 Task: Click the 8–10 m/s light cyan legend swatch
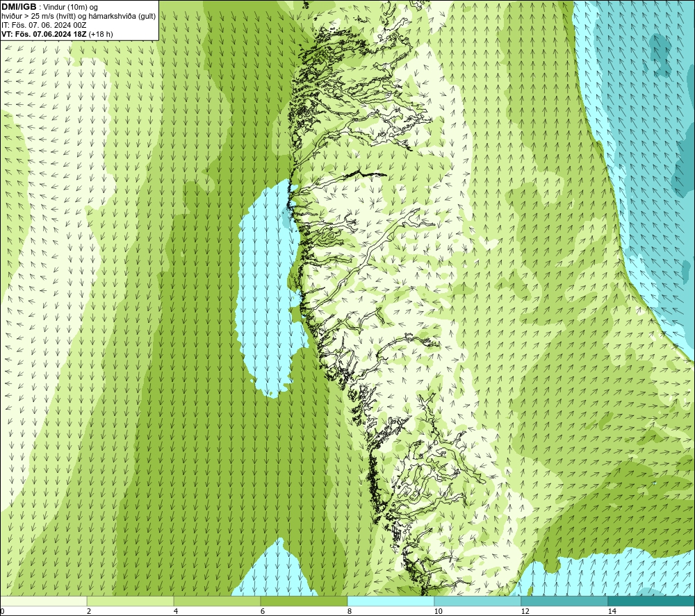click(x=391, y=601)
